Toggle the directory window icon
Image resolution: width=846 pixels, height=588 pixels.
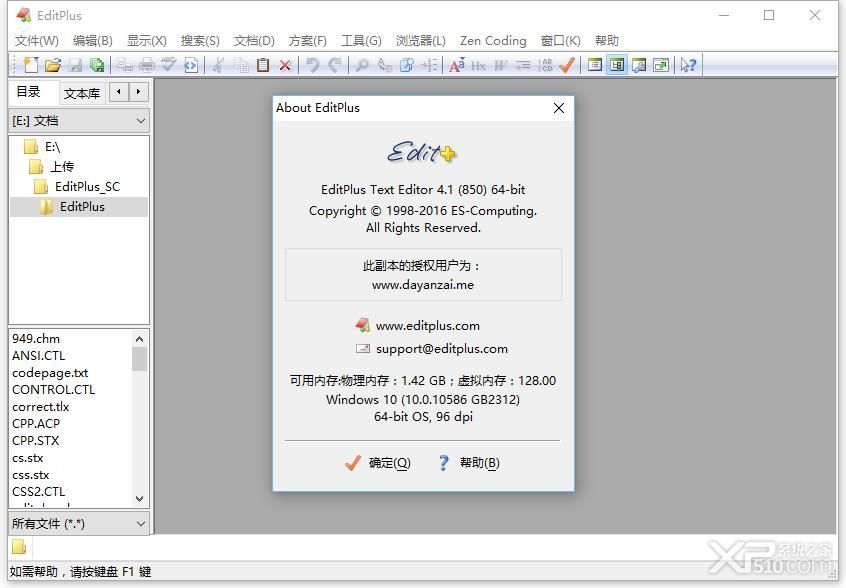click(595, 65)
